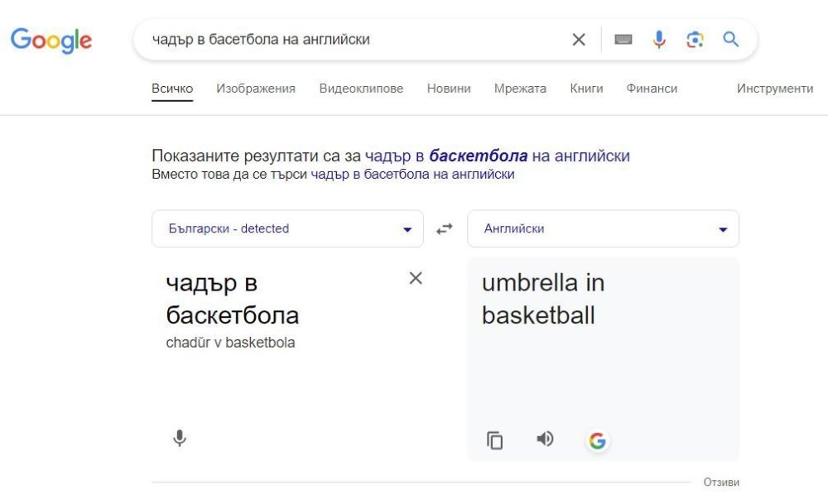The image size is (828, 504).
Task: Dictate source text via translator microphone
Action: click(x=180, y=439)
